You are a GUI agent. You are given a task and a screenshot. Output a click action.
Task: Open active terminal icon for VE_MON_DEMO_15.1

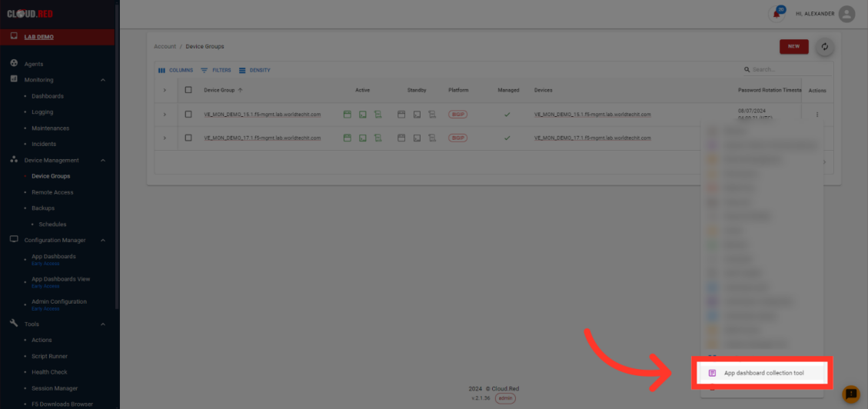(363, 115)
